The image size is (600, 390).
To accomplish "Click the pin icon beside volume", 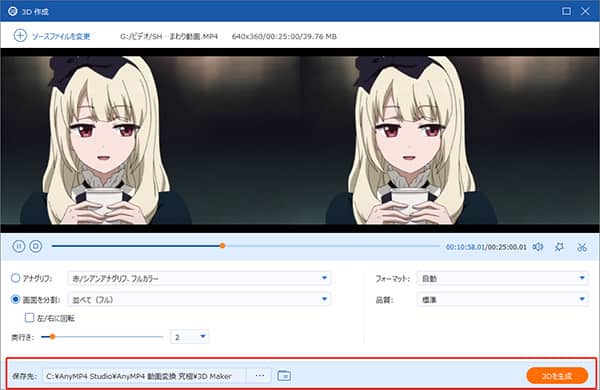I will click(559, 247).
